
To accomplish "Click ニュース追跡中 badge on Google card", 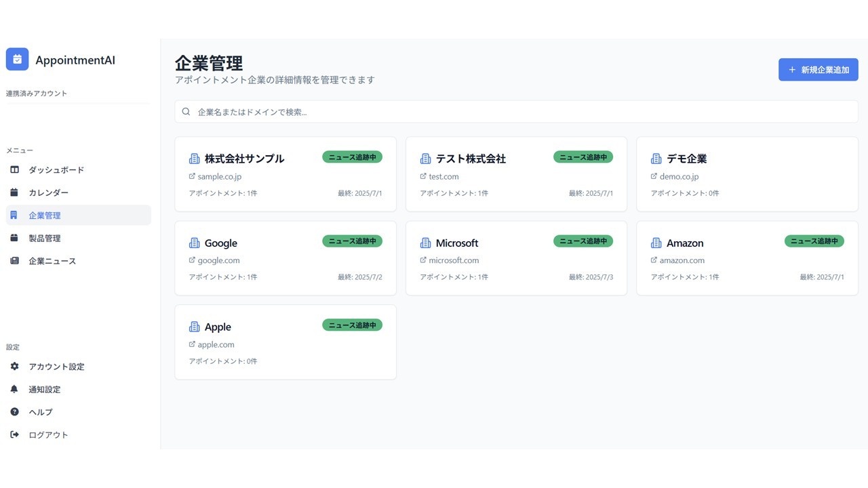I will [353, 241].
